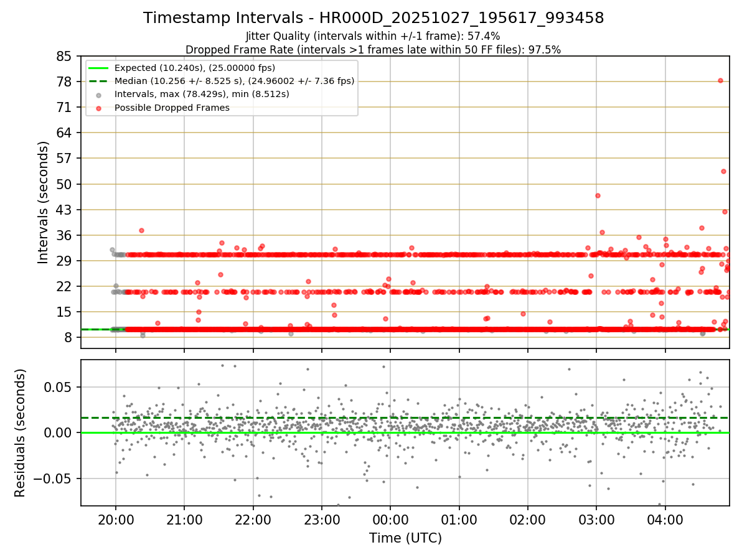Click y-axis tick label "15"
The image size is (747, 560).
tap(64, 312)
